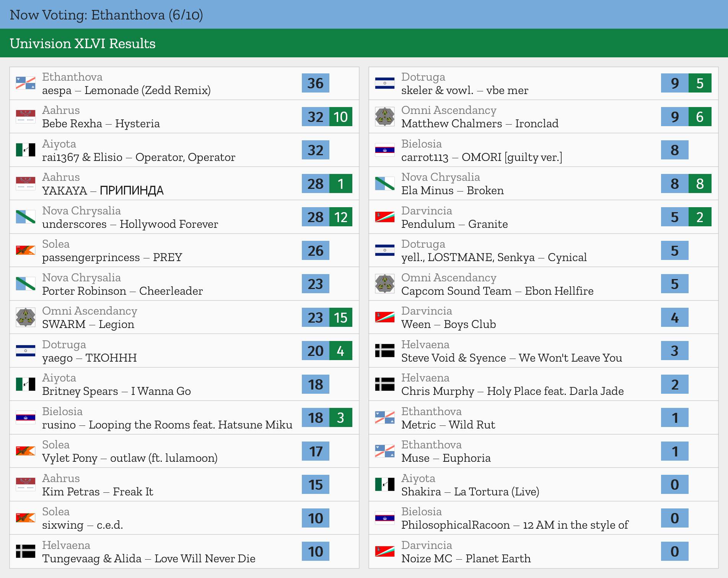Click the Nova Chrysalia flag beside Porter Robinson – Cheerleader

pos(26,284)
